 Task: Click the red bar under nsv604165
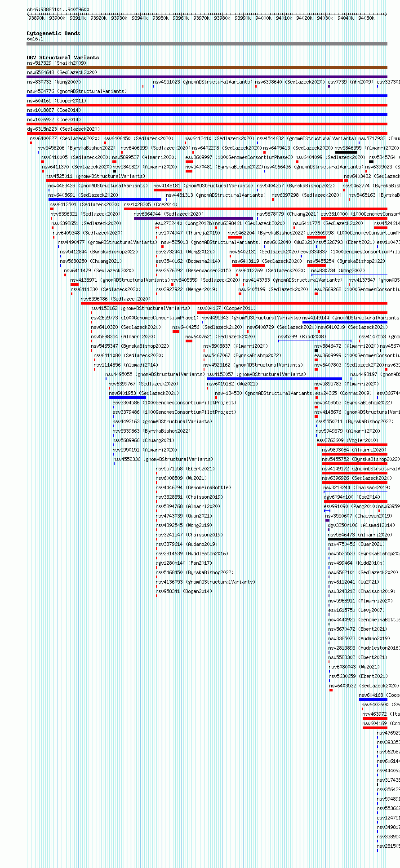pyautogui.click(x=207, y=105)
